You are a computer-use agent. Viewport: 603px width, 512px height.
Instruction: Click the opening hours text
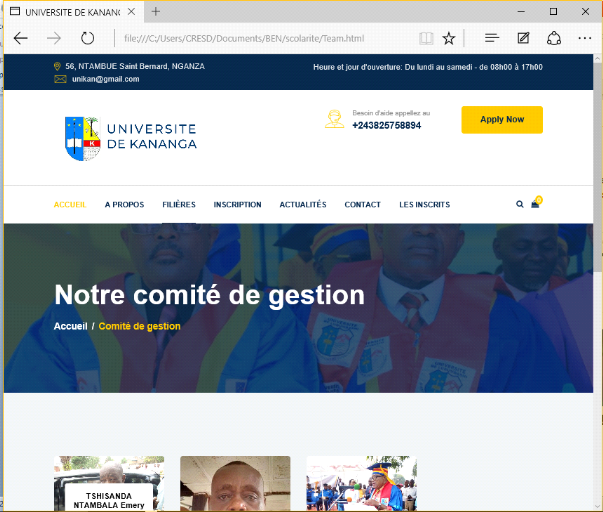coord(428,67)
